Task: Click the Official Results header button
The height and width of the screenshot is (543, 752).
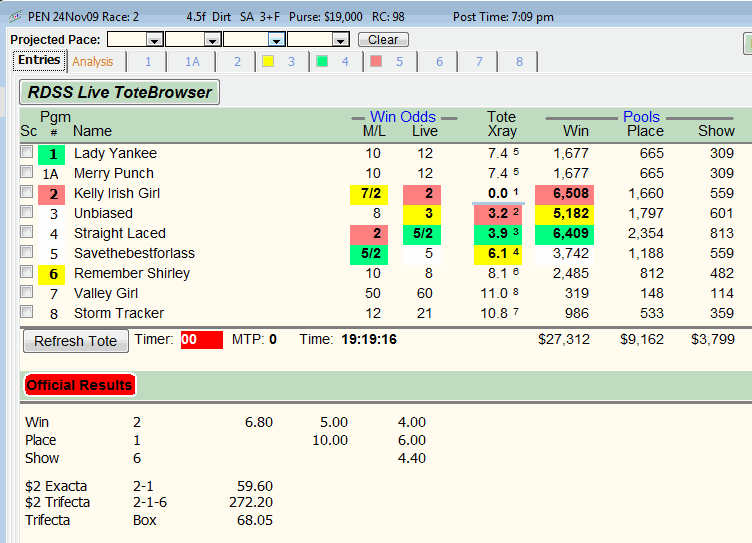Action: [x=80, y=385]
